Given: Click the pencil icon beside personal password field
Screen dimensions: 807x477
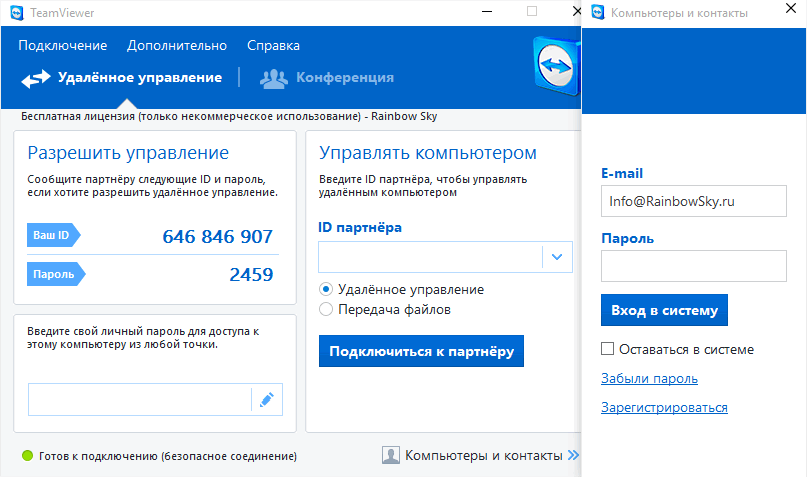Looking at the screenshot, I should point(267,399).
